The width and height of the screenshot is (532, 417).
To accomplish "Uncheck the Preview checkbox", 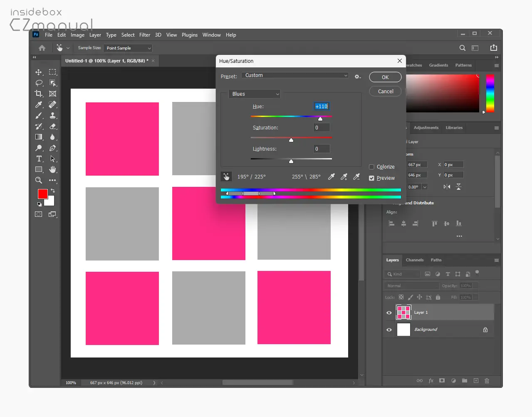I will tap(371, 178).
